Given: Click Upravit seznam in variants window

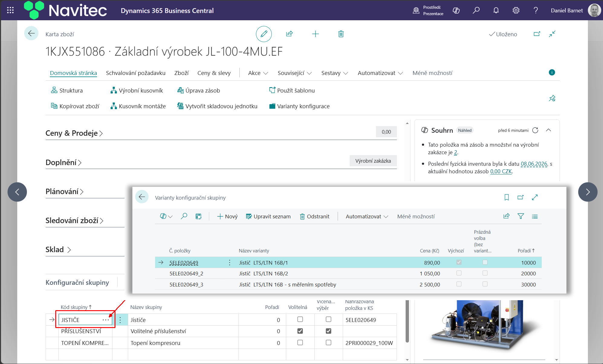Looking at the screenshot, I should (268, 216).
